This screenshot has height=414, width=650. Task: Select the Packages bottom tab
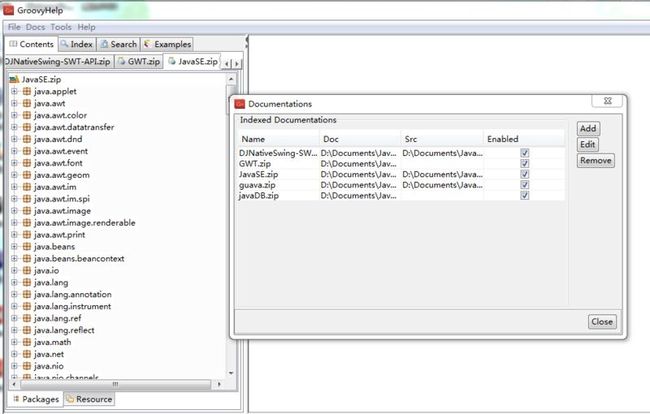coord(36,399)
